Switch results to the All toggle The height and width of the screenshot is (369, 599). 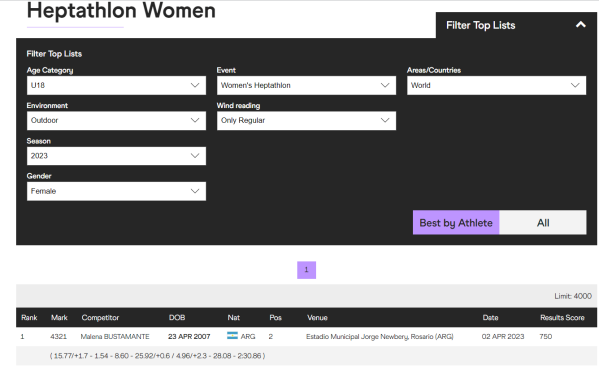pos(543,223)
